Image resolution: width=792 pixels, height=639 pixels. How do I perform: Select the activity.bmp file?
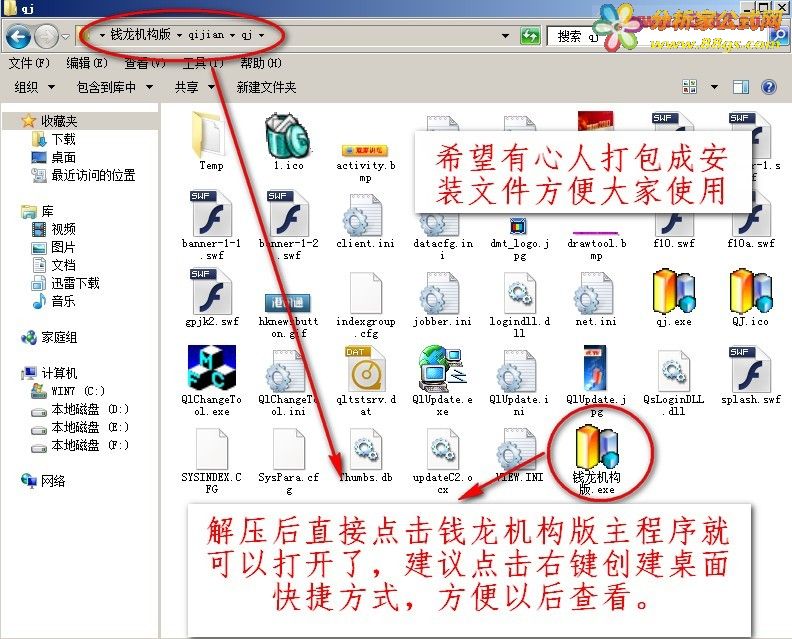pos(365,163)
